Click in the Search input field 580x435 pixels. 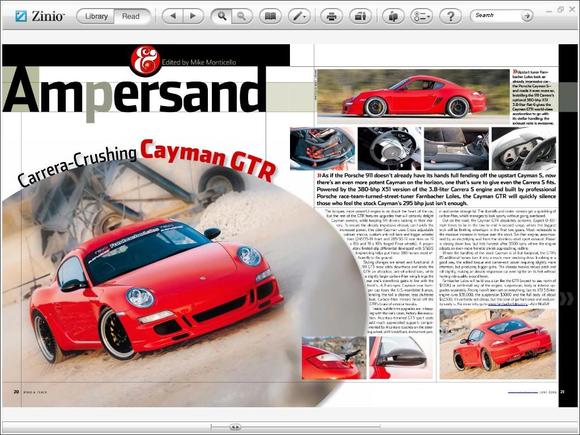click(x=496, y=16)
